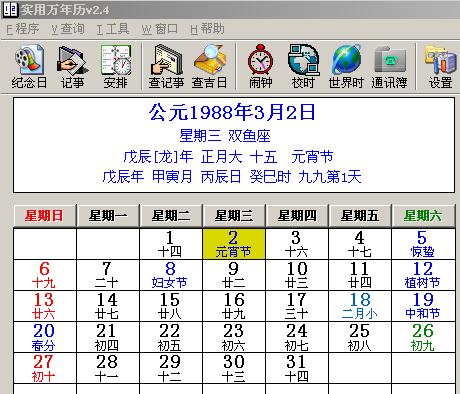
Task: Select March 4 (十七)
Action: (360, 244)
